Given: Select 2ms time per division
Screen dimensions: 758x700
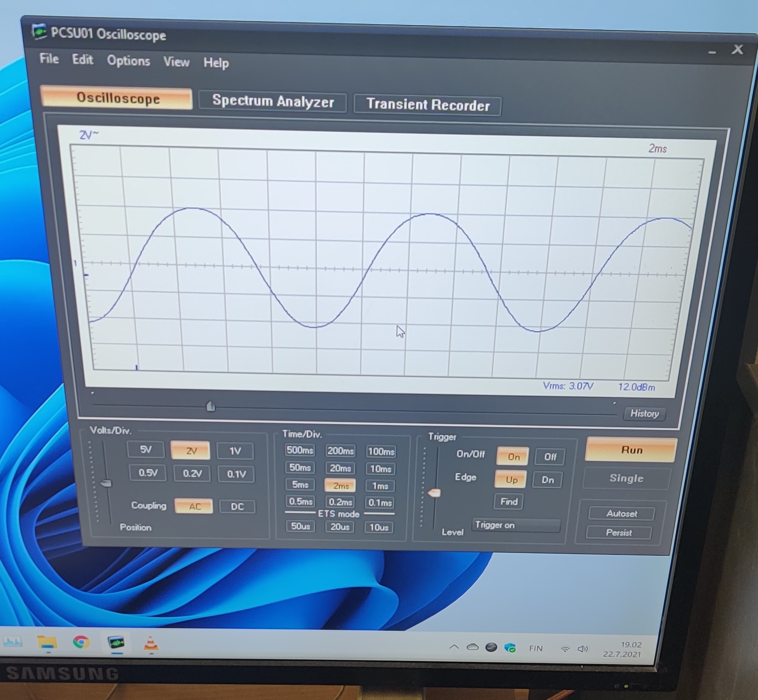Looking at the screenshot, I should pos(340,486).
